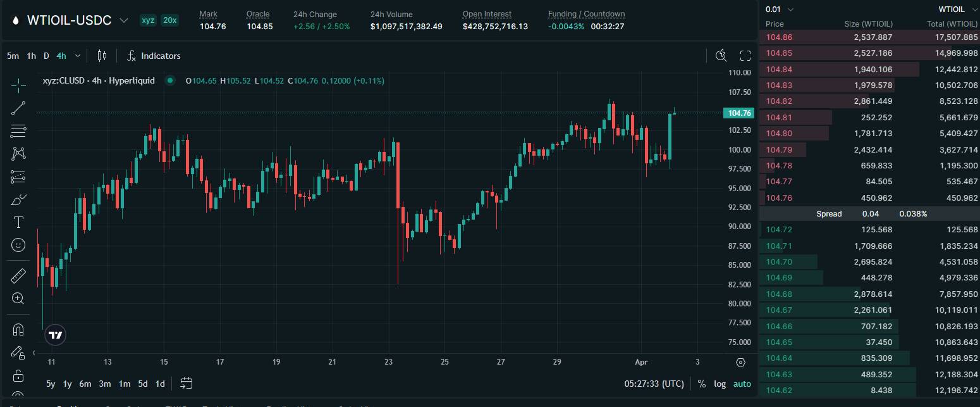This screenshot has width=980, height=407.
Task: Select the text annotation tool
Action: click(18, 222)
